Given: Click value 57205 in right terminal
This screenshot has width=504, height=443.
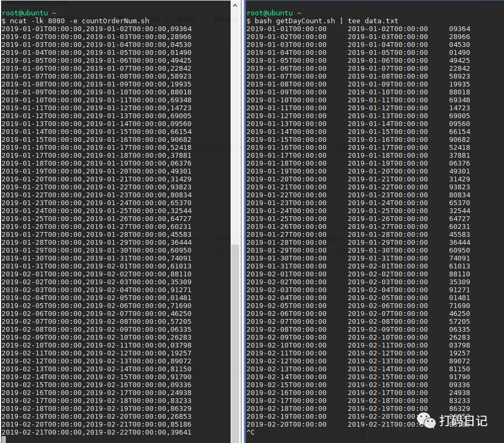Looking at the screenshot, I should click(x=460, y=322).
